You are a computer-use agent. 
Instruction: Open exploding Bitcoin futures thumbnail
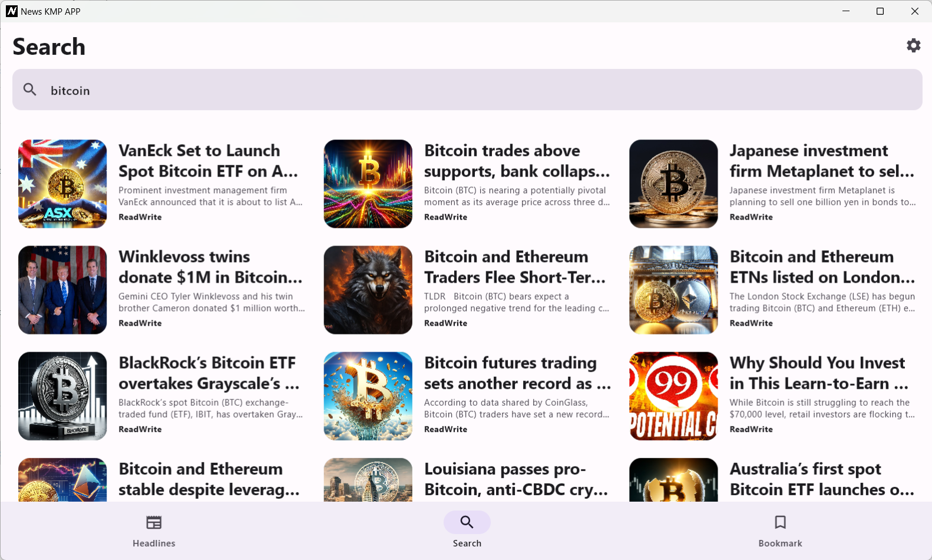click(368, 396)
